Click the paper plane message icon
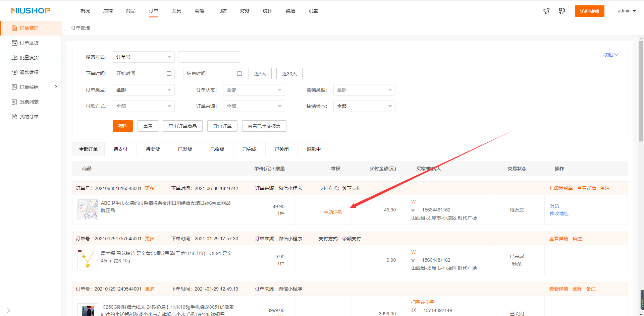This screenshot has height=316, width=644. (x=546, y=11)
